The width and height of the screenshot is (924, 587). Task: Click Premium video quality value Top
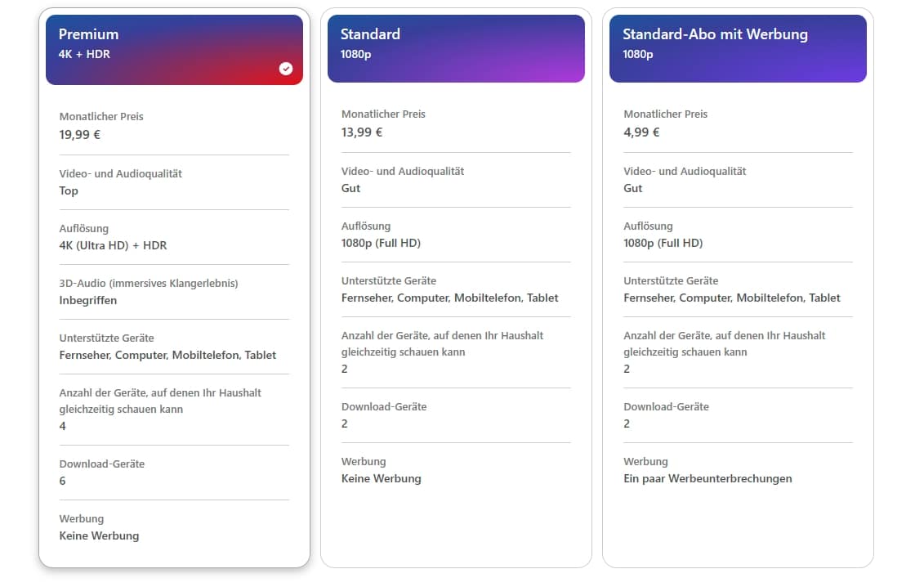click(69, 190)
